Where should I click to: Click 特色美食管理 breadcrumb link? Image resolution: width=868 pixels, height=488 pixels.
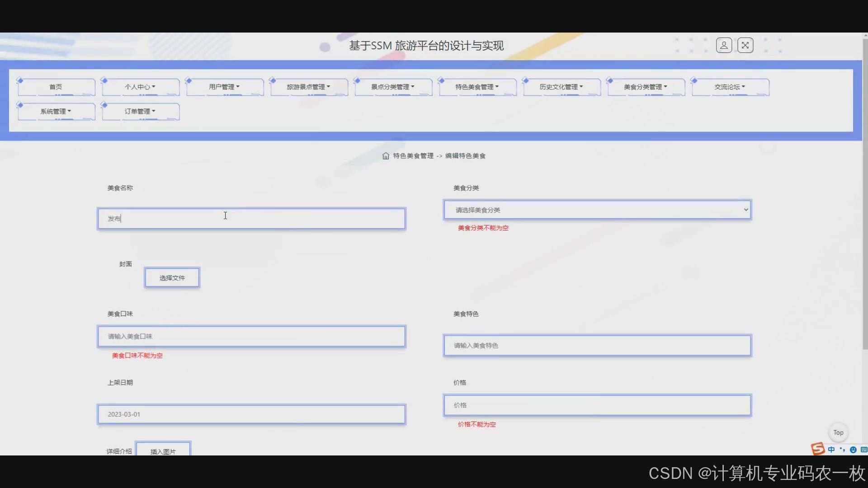[x=413, y=156]
